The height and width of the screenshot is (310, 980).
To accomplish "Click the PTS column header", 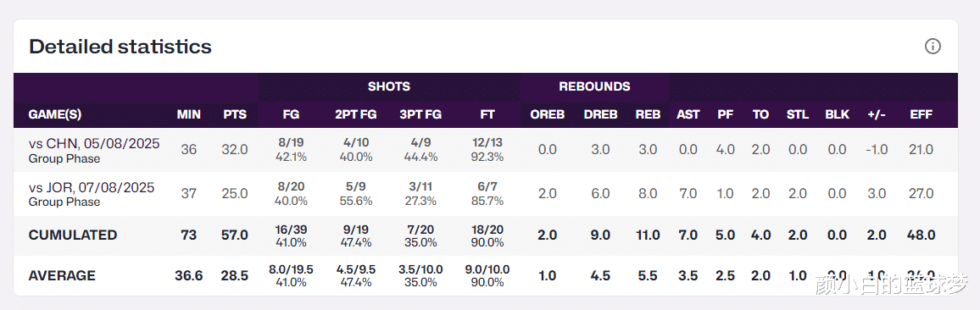I will tap(235, 115).
